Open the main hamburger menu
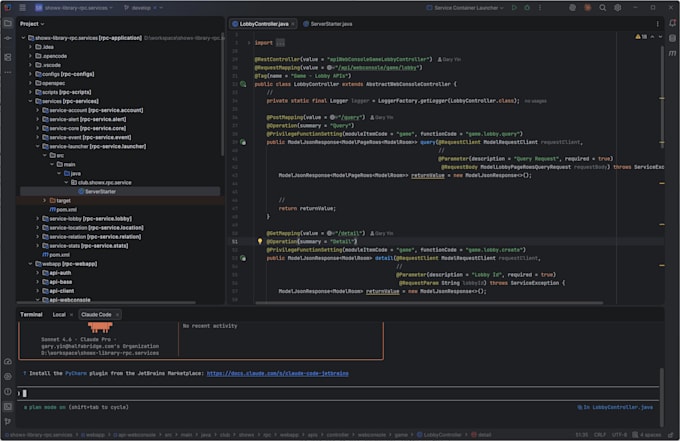The image size is (680, 441). pyautogui.click(x=23, y=7)
